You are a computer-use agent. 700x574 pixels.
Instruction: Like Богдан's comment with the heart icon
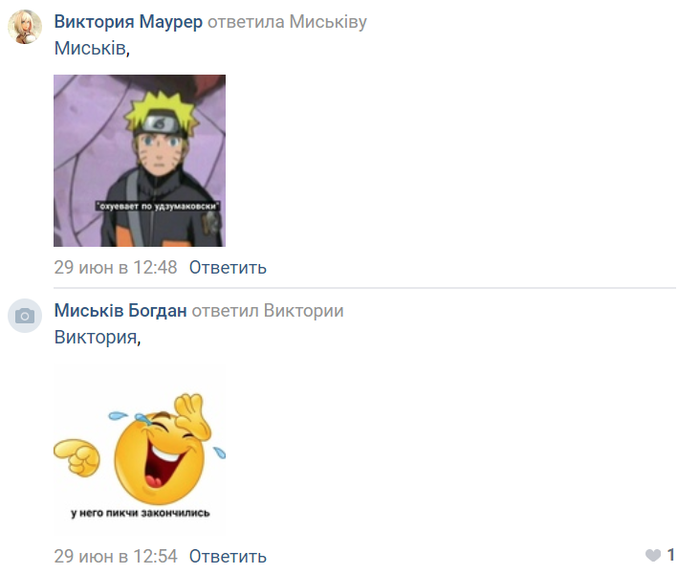click(x=653, y=555)
